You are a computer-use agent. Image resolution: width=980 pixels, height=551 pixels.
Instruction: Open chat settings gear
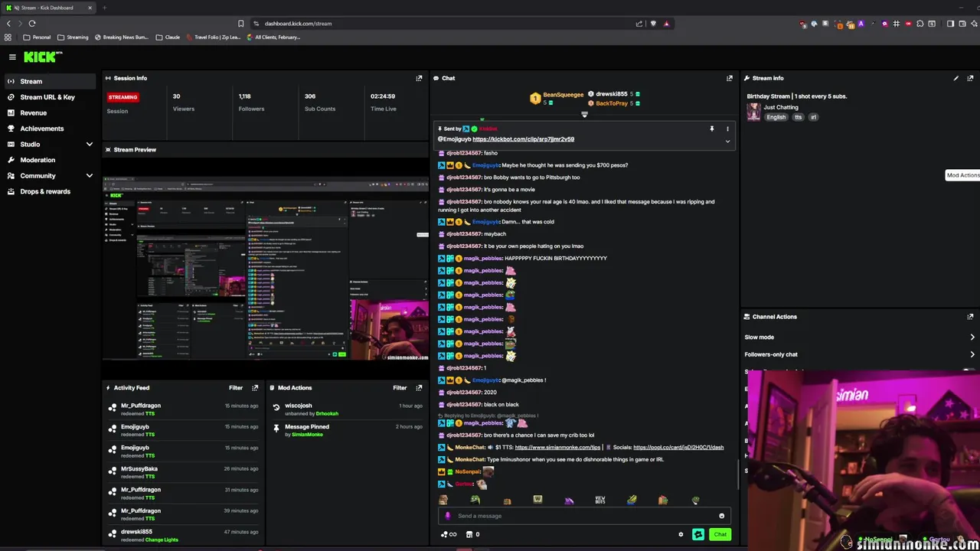(x=681, y=535)
